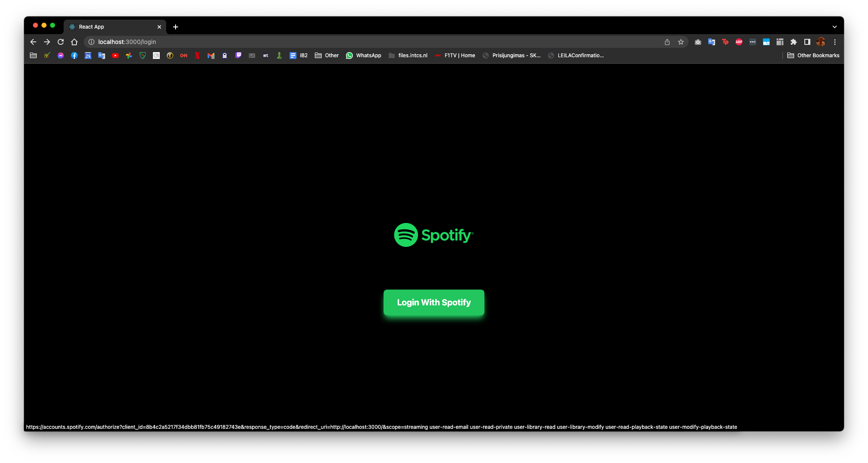Open the red Tp extension
868x463 pixels.
pyautogui.click(x=725, y=42)
